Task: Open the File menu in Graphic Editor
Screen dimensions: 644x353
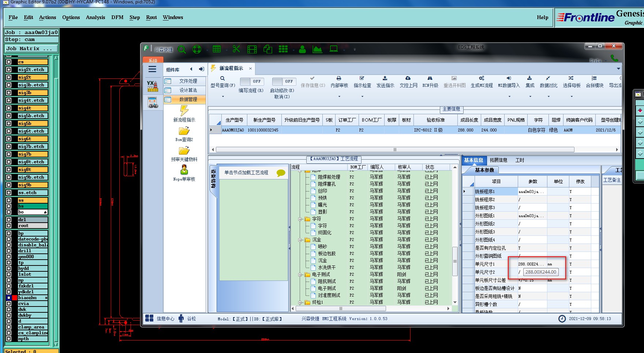Action: coord(13,17)
